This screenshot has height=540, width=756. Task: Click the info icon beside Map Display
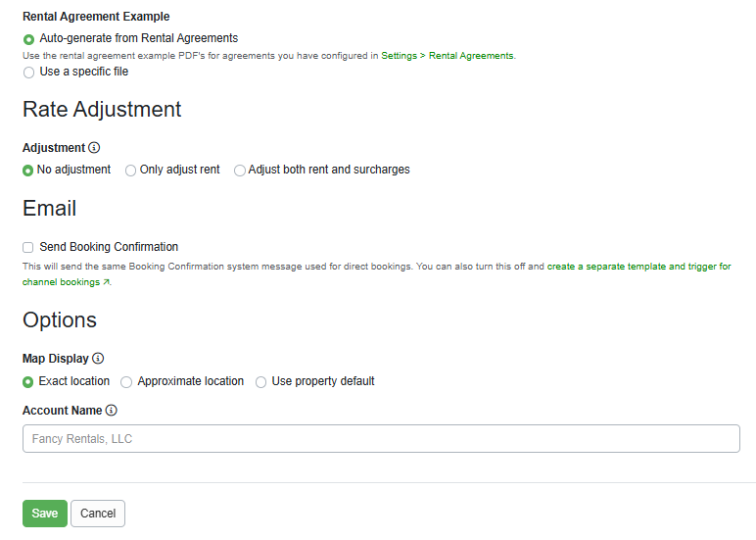98,358
